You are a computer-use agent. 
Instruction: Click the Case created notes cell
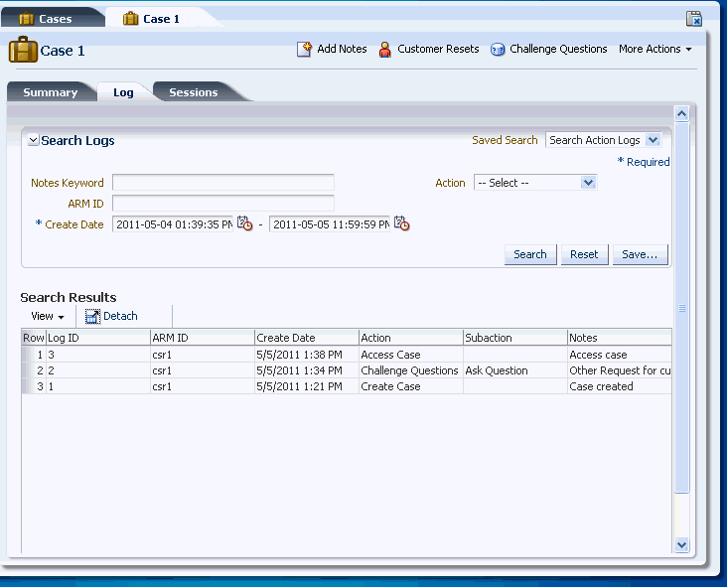[620, 386]
